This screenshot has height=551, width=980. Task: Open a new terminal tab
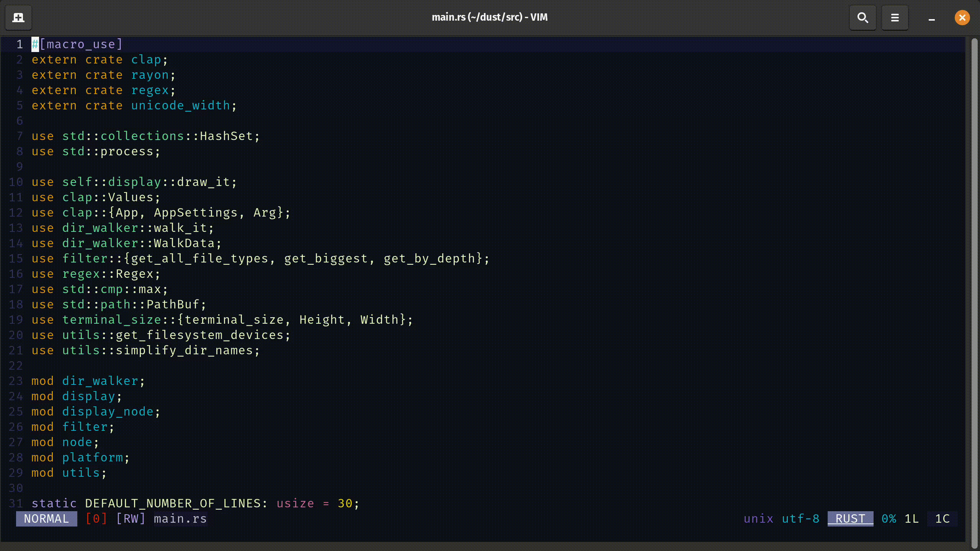[18, 17]
